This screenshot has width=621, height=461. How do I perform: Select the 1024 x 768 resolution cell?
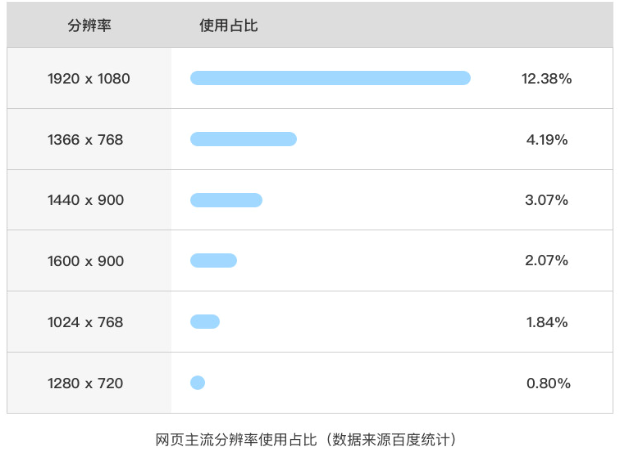pos(85,322)
